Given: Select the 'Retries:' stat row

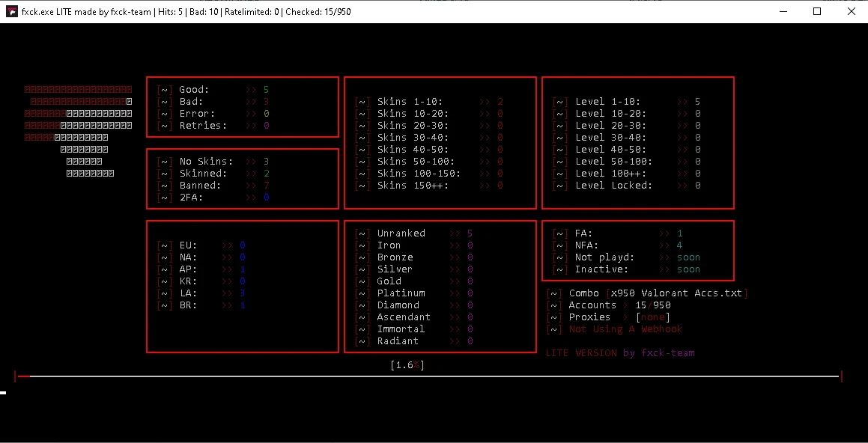Looking at the screenshot, I should [x=213, y=126].
